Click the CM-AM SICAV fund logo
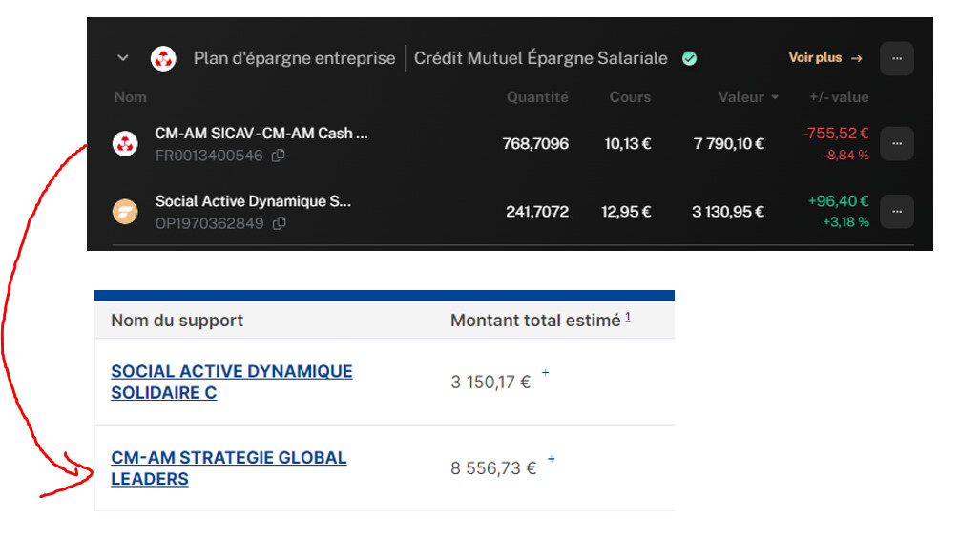 (125, 144)
